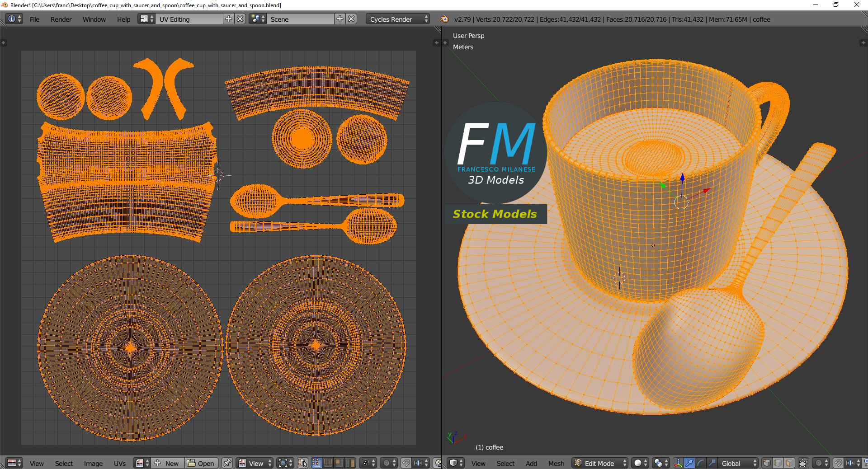Click the Open image button

[x=201, y=463]
